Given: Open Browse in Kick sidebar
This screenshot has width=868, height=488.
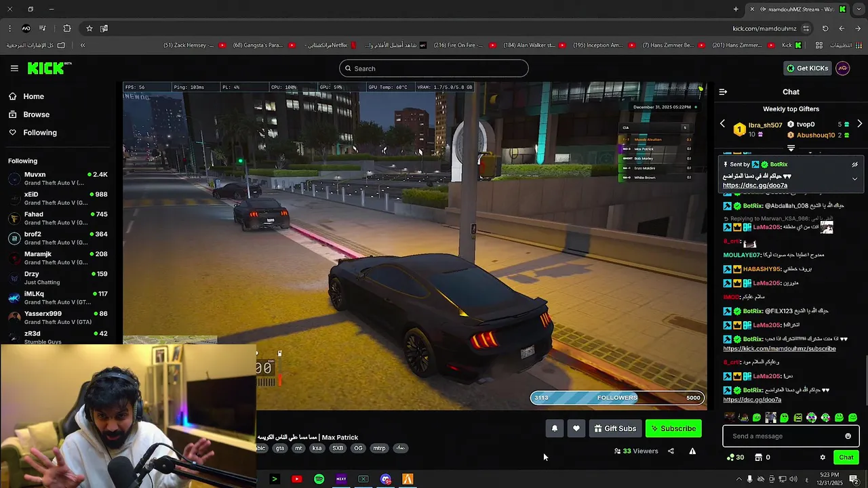Looking at the screenshot, I should tap(29, 115).
